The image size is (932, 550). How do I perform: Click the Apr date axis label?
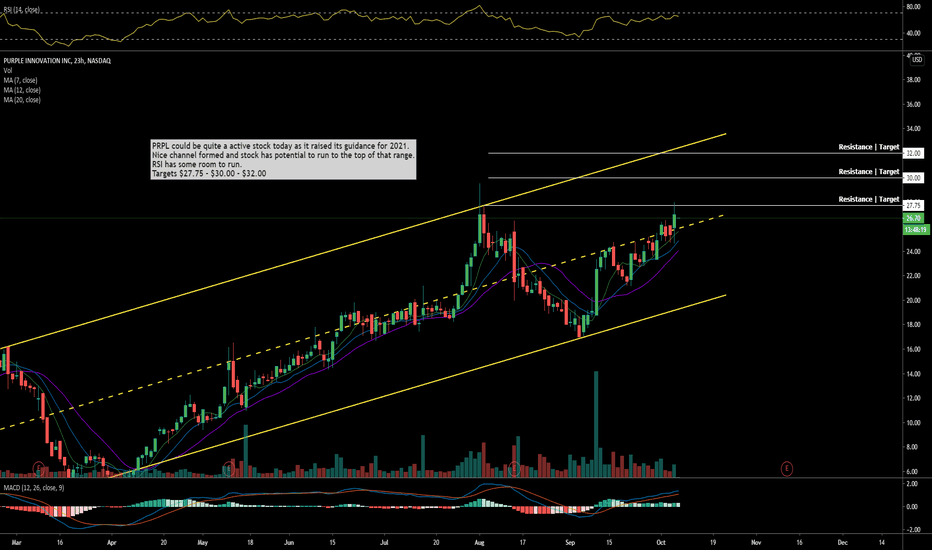112,542
